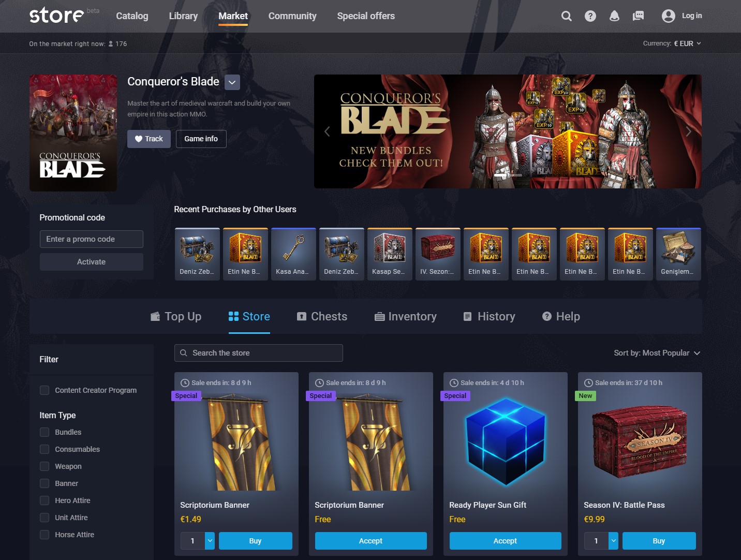Open the Genişlem... recent purchase item

click(678, 254)
